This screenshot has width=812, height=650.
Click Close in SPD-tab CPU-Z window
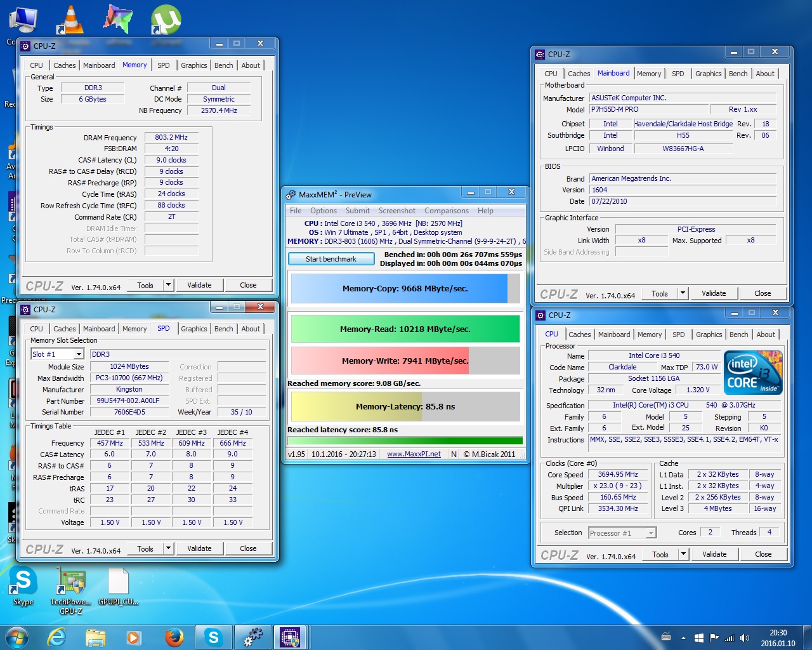(248, 548)
